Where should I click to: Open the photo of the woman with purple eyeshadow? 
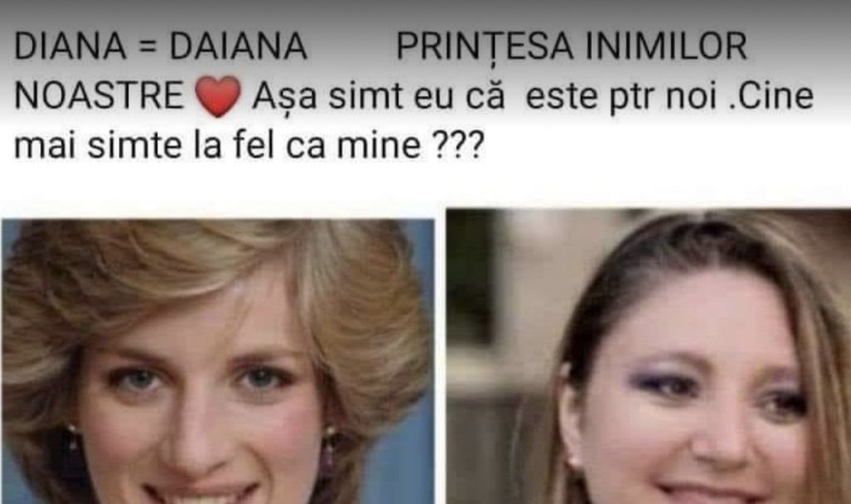648,356
